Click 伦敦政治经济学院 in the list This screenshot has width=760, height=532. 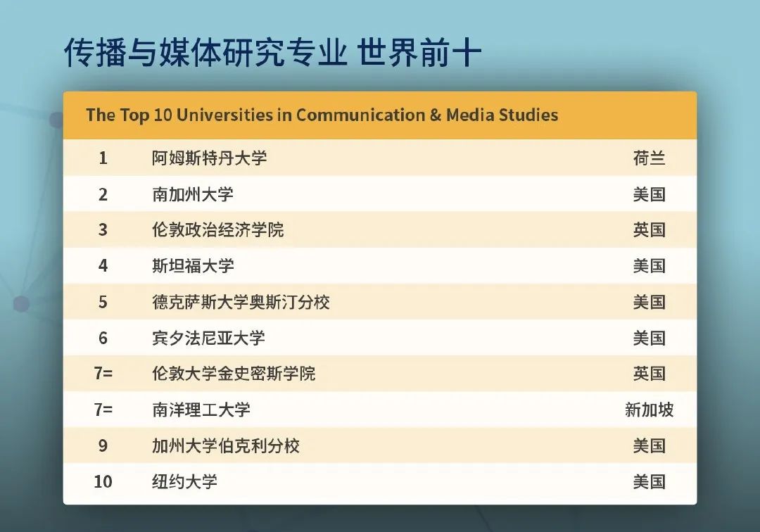click(218, 230)
